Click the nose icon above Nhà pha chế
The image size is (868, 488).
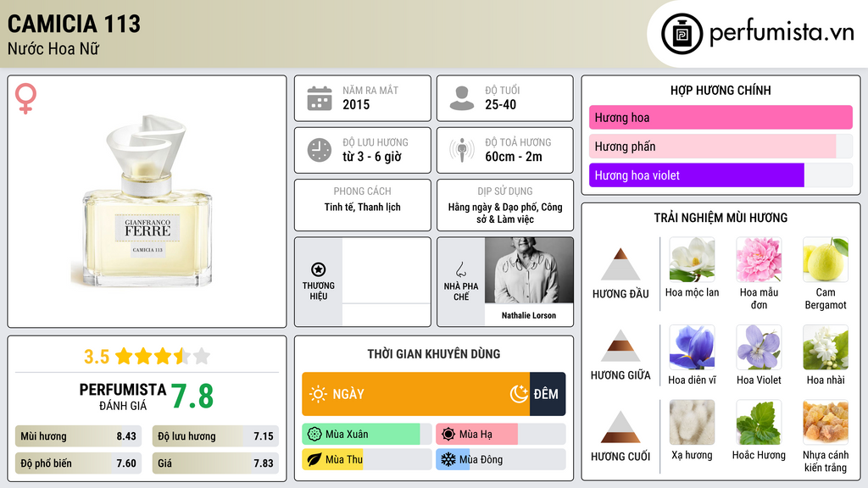460,269
